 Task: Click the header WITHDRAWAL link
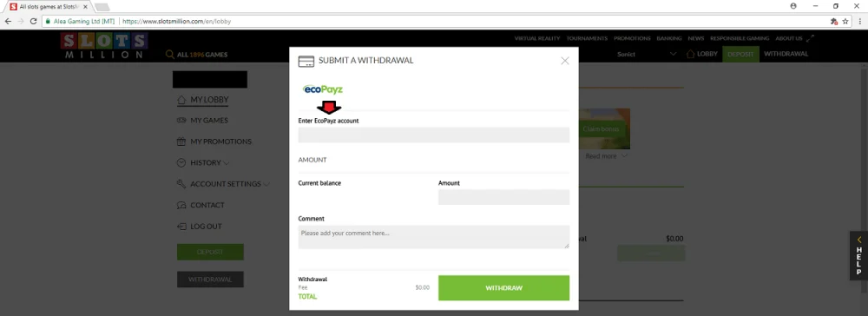(x=786, y=54)
